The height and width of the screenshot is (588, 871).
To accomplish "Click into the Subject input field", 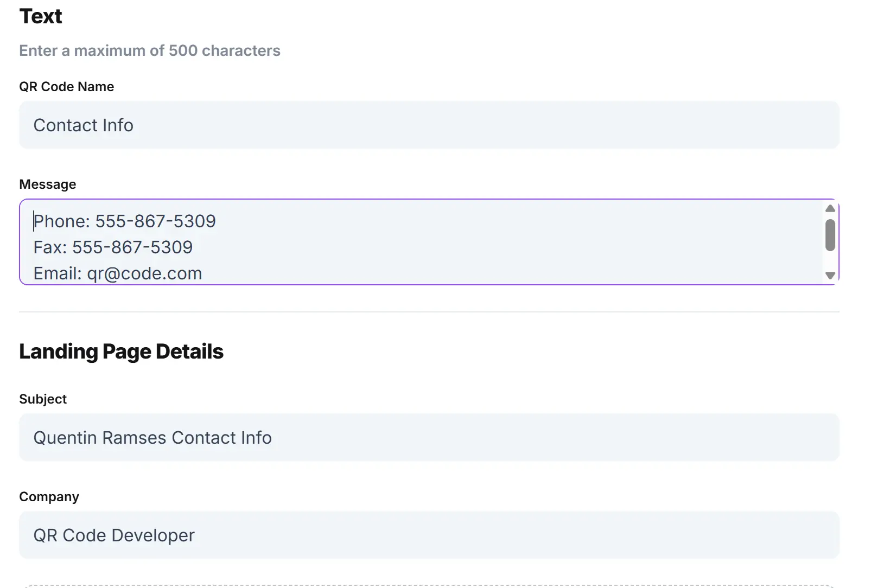I will (429, 438).
